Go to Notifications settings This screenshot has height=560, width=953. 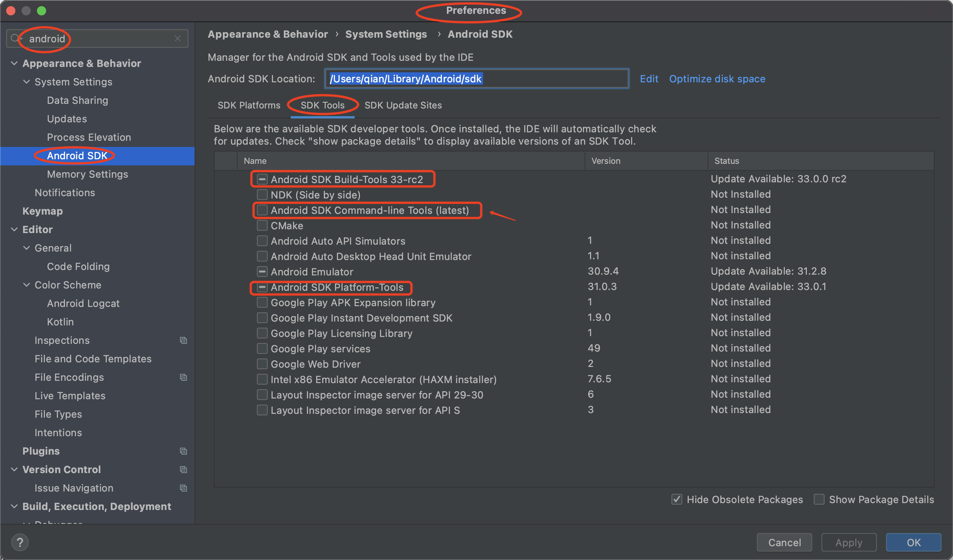[65, 193]
